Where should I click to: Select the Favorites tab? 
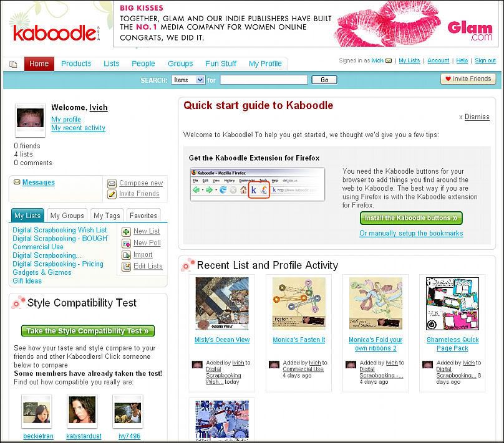click(x=143, y=216)
